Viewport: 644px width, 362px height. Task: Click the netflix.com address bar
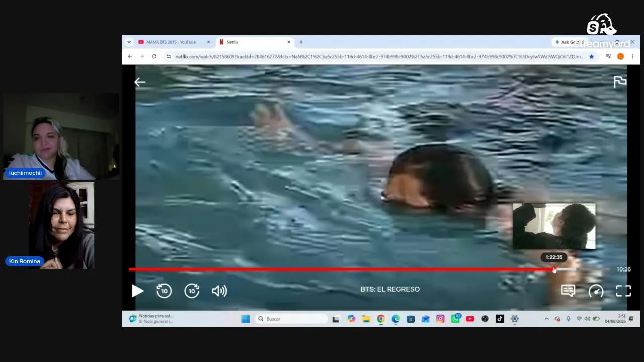coord(380,56)
